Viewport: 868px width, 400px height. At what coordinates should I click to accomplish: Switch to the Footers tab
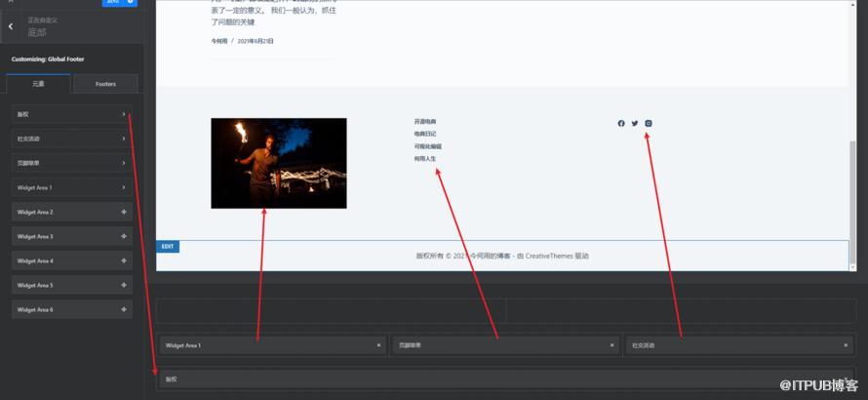[105, 84]
